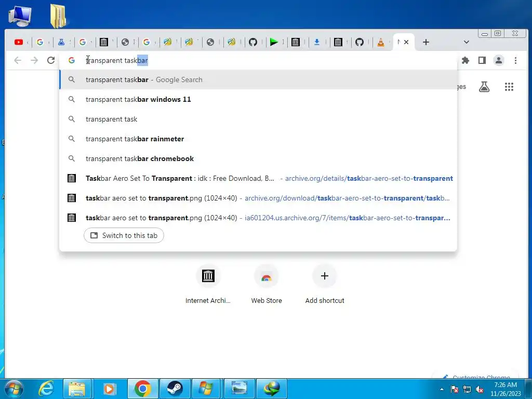Select 'transparent taskbar rainmeter' suggestion

pyautogui.click(x=258, y=139)
